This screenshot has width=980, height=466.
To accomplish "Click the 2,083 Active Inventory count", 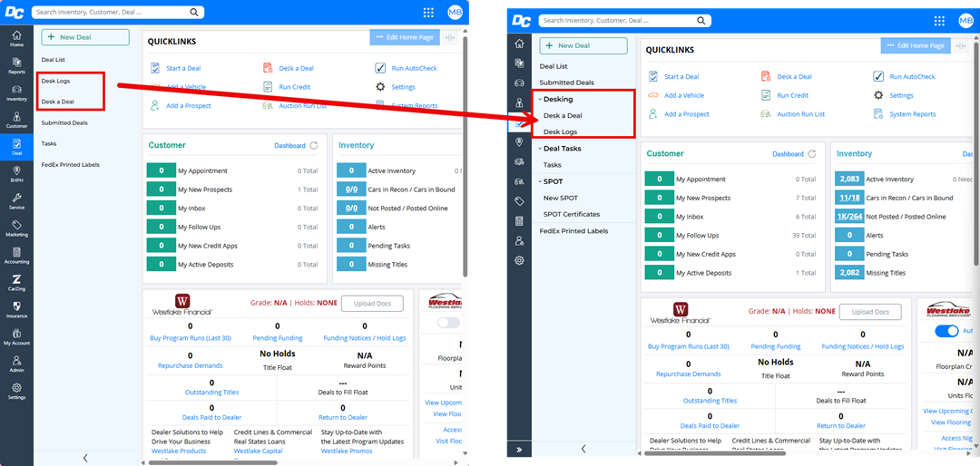I will [849, 180].
